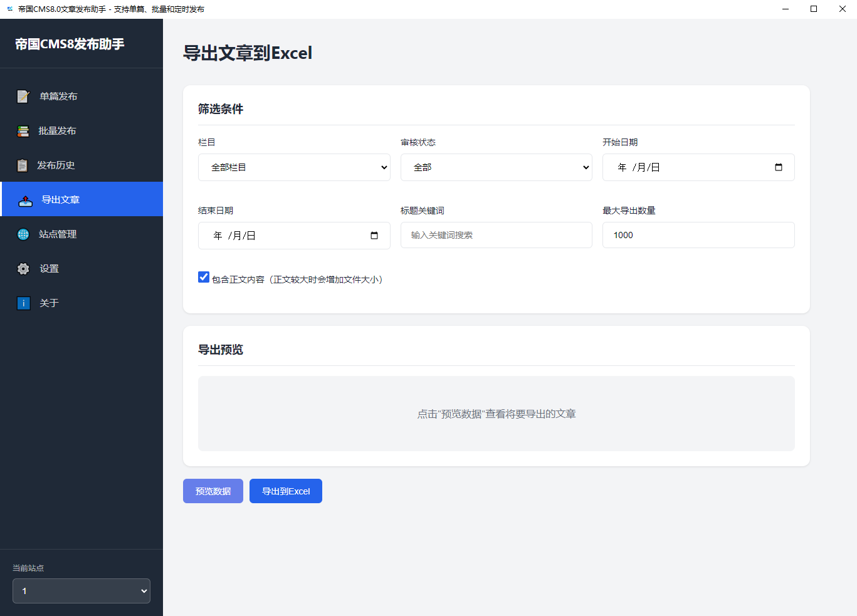Expand the 栏目 dropdown showing 全部栏目
The image size is (857, 616).
click(x=294, y=167)
